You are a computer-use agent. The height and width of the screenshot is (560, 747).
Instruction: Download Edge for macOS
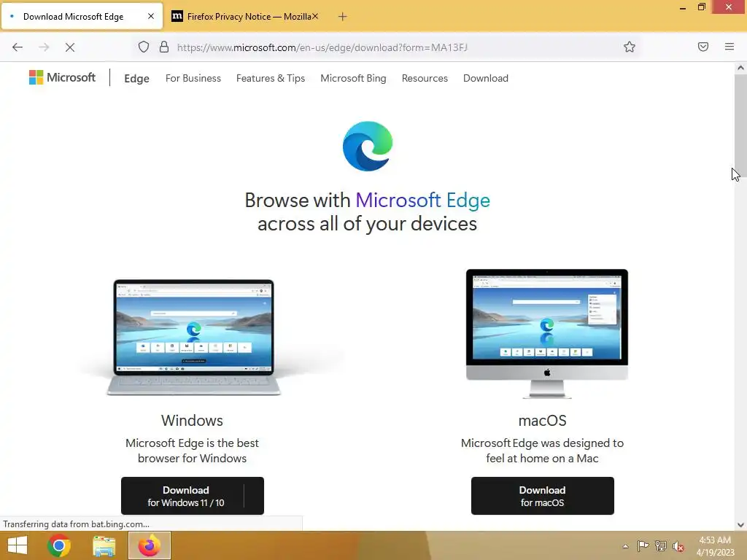[x=542, y=496]
